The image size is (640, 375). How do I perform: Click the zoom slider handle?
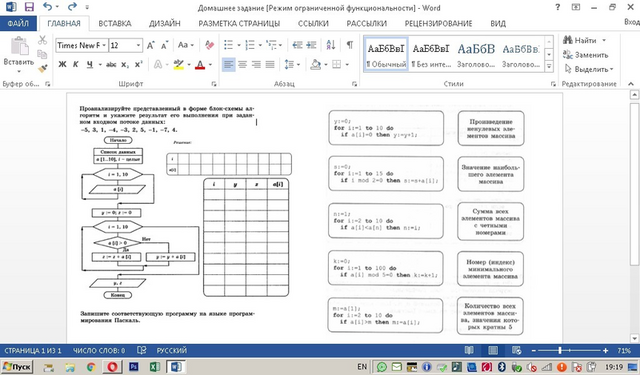(560, 351)
